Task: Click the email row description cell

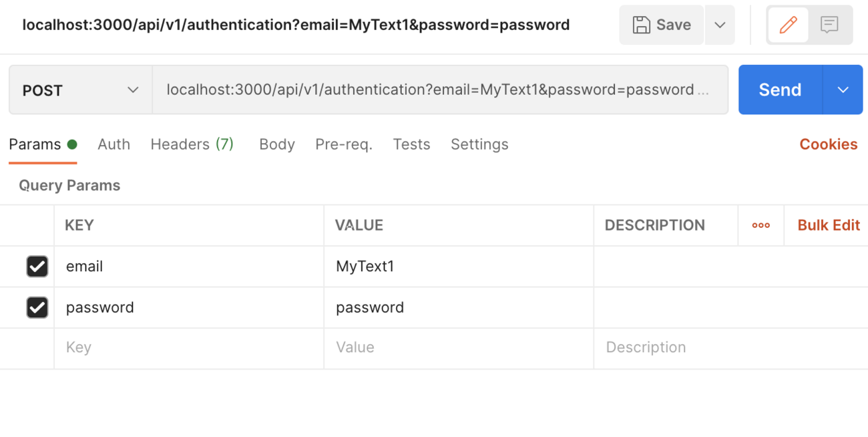Action: [x=731, y=267]
